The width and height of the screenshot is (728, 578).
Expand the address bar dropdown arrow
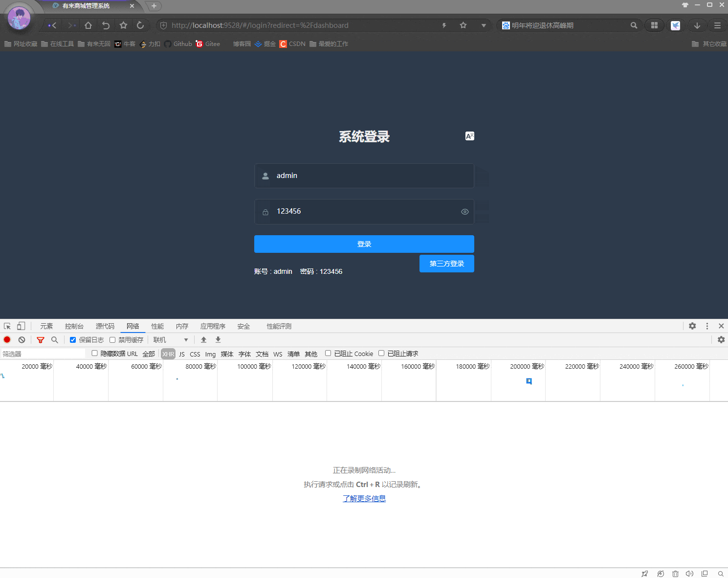pos(484,25)
